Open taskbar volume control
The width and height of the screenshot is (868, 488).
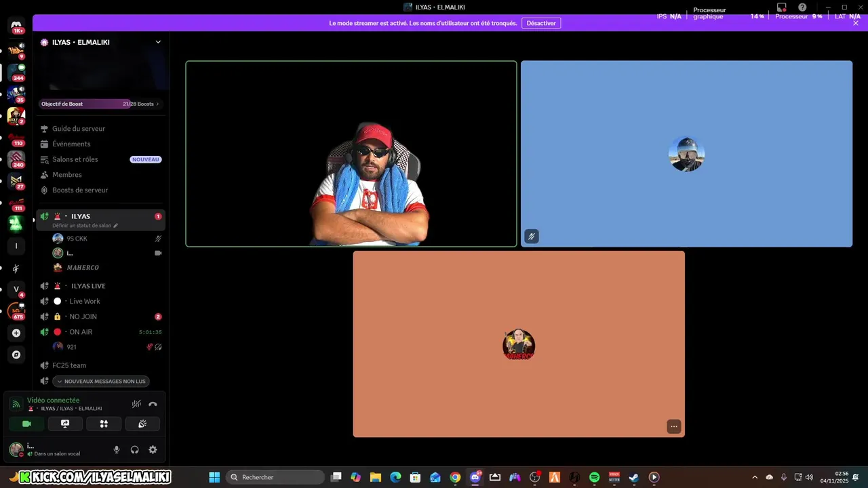tap(809, 477)
